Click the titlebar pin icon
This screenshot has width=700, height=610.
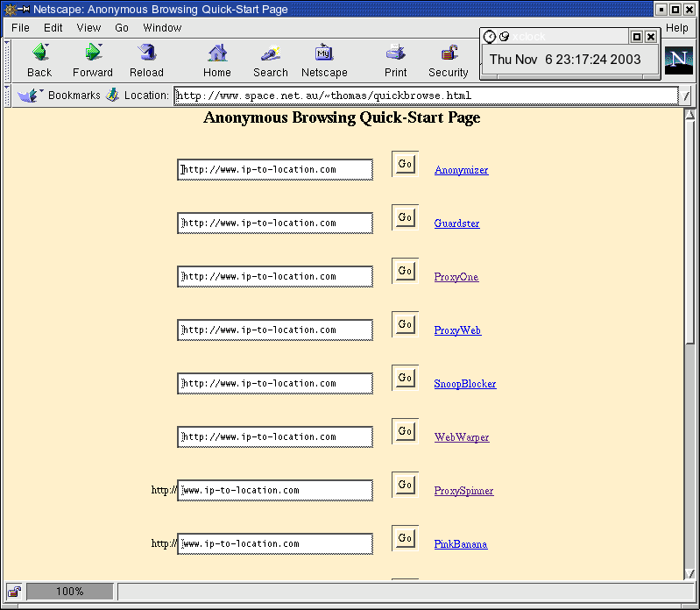24,9
